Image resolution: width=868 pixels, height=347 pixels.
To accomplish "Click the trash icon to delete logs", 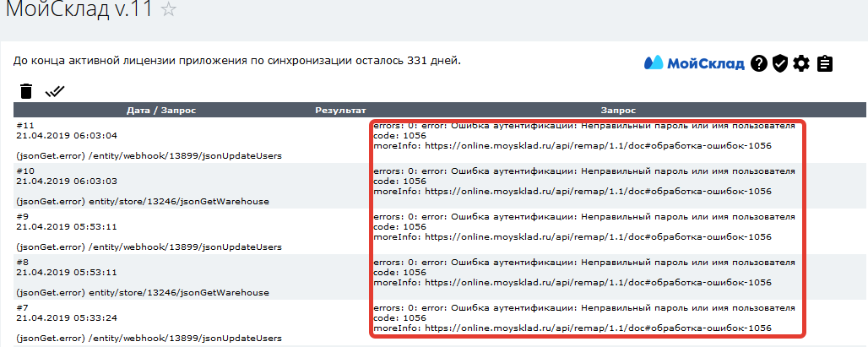I will click(26, 91).
